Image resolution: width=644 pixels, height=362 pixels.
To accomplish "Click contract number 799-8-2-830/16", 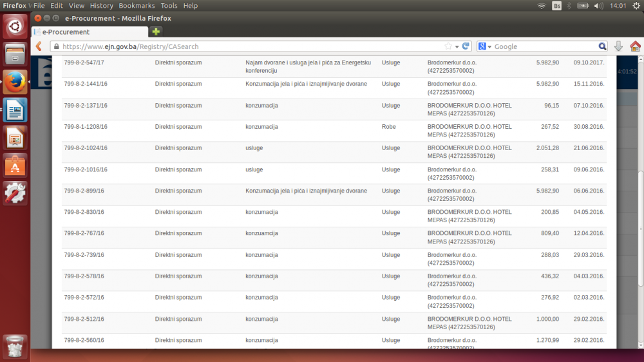I will coord(84,212).
